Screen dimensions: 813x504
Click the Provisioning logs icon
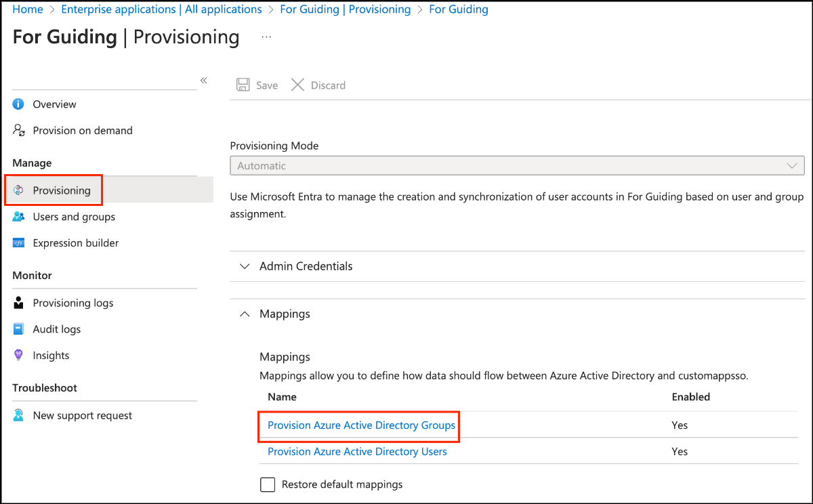pos(19,303)
